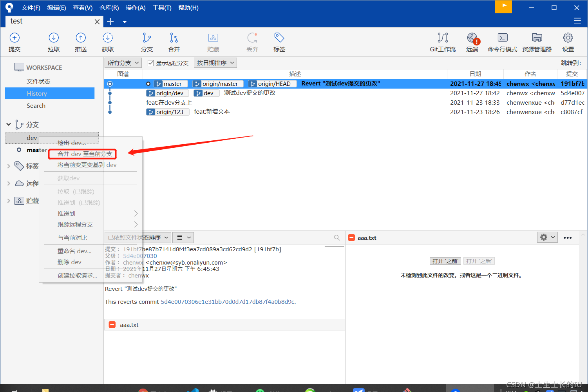Click the red minus icon beside aaa.txt in diff header

pyautogui.click(x=351, y=238)
